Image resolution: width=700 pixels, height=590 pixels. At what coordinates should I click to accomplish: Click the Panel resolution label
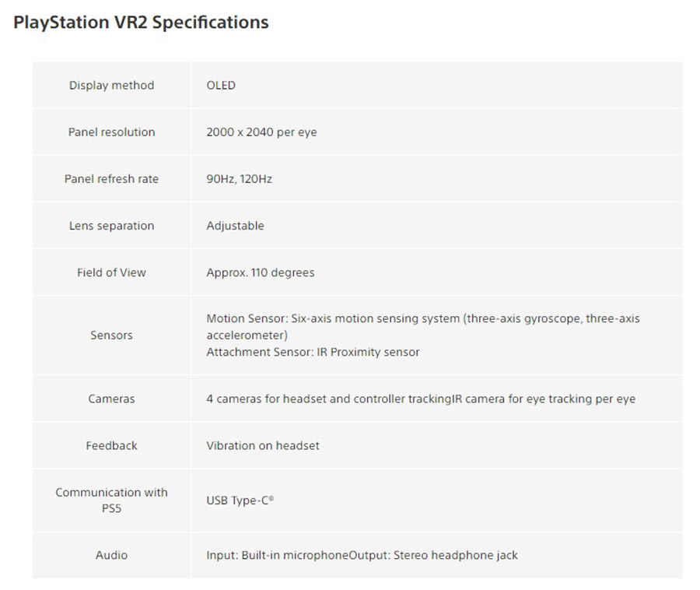point(111,132)
